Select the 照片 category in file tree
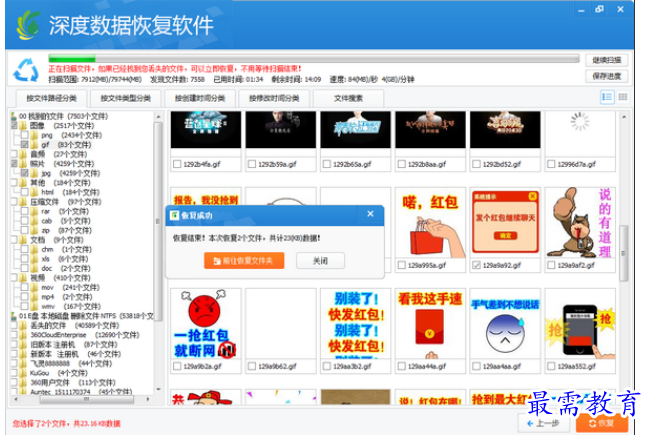649x435 pixels. [37, 164]
